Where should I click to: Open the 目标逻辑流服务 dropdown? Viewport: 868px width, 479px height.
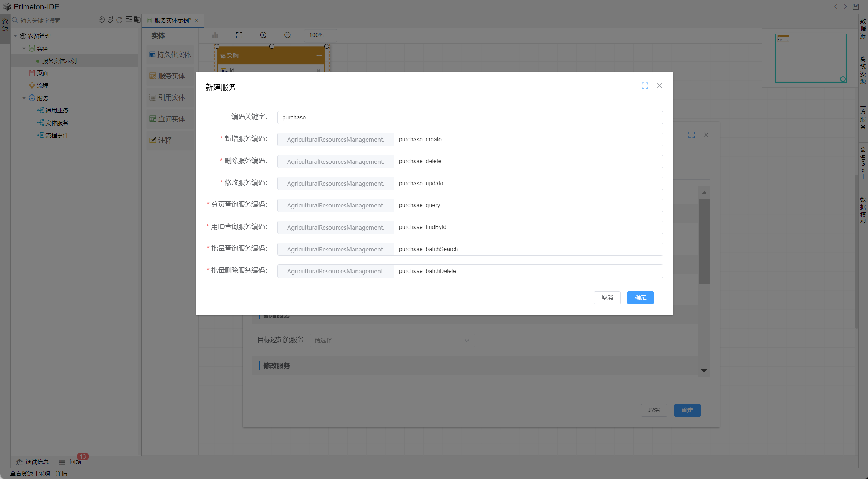tap(392, 340)
